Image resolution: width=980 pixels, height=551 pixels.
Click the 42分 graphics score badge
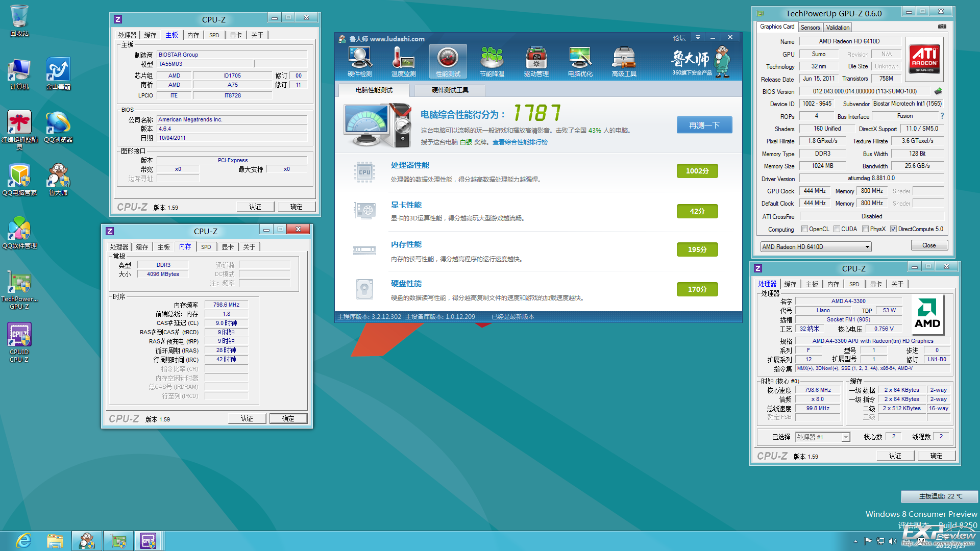pyautogui.click(x=697, y=211)
